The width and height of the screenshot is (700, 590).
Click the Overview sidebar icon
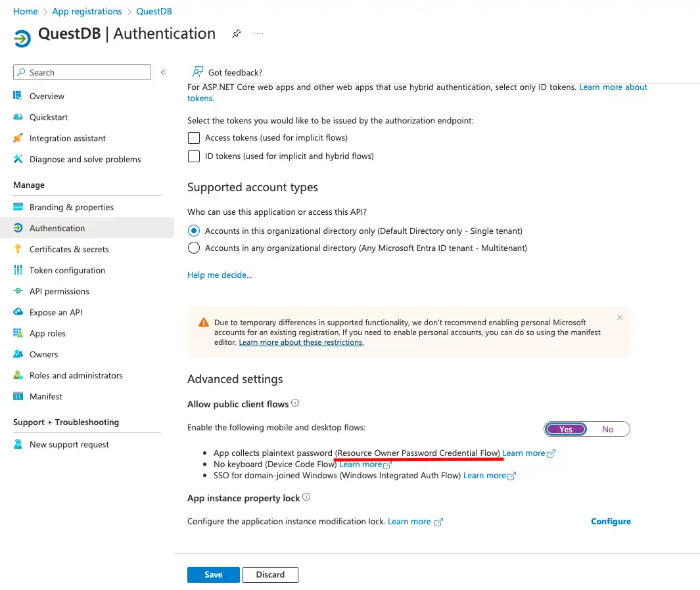click(x=18, y=96)
